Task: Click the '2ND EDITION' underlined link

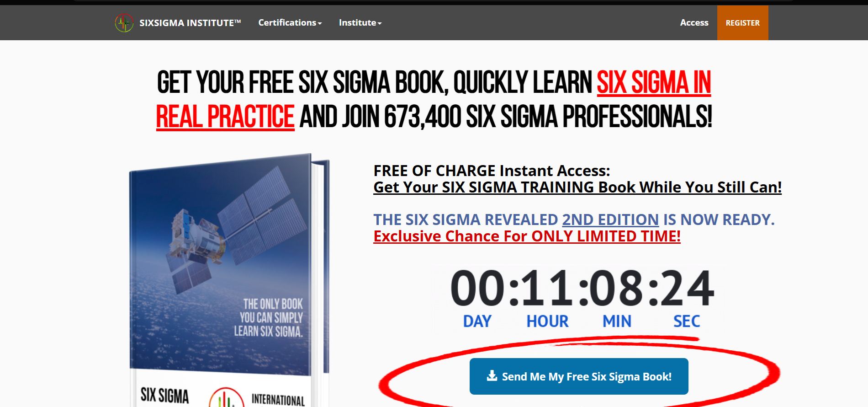Action: click(x=610, y=220)
